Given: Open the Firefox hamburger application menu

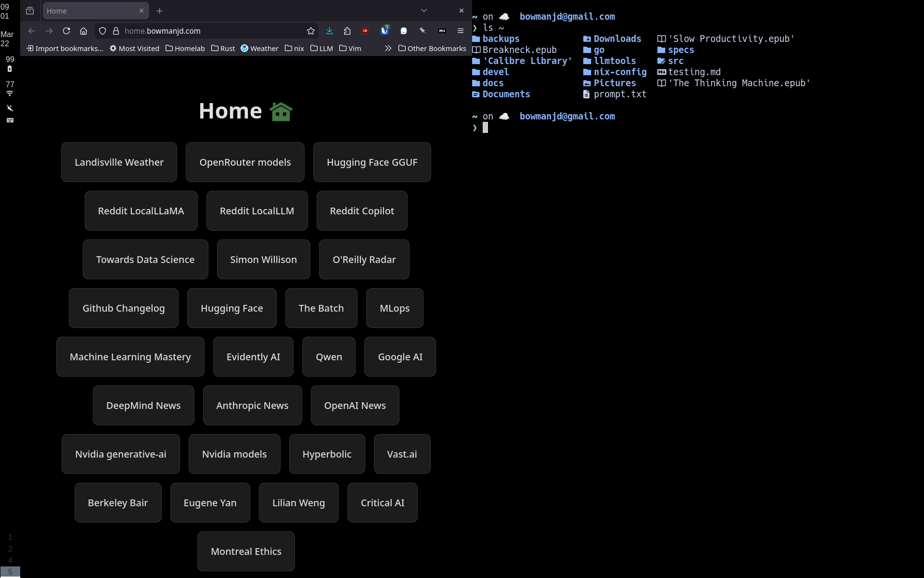Looking at the screenshot, I should (x=460, y=31).
